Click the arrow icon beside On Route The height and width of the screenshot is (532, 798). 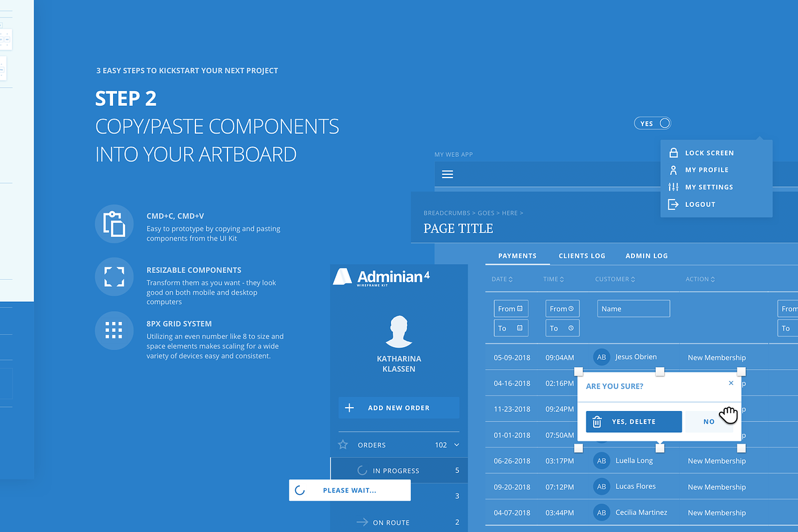(x=362, y=522)
